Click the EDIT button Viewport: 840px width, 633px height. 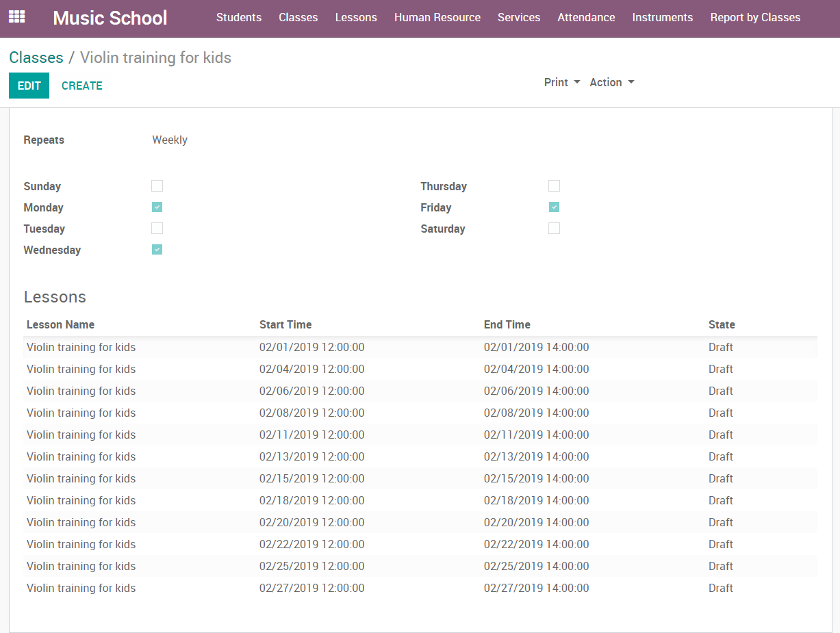(29, 86)
